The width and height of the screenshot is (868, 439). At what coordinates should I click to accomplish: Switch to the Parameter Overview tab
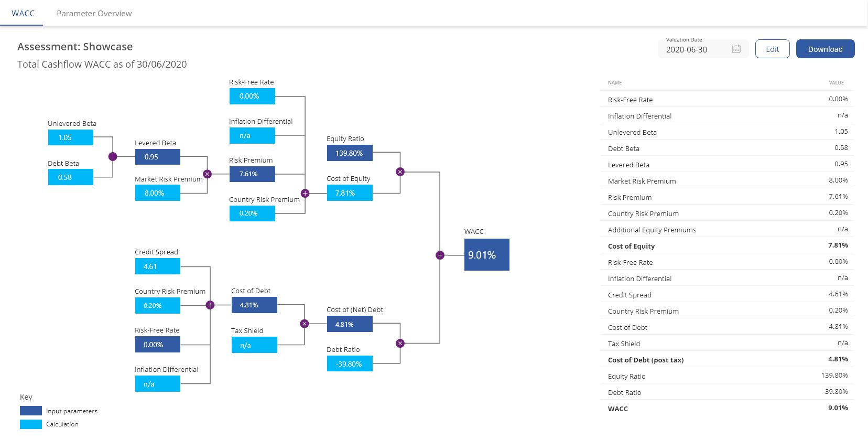pyautogui.click(x=94, y=14)
